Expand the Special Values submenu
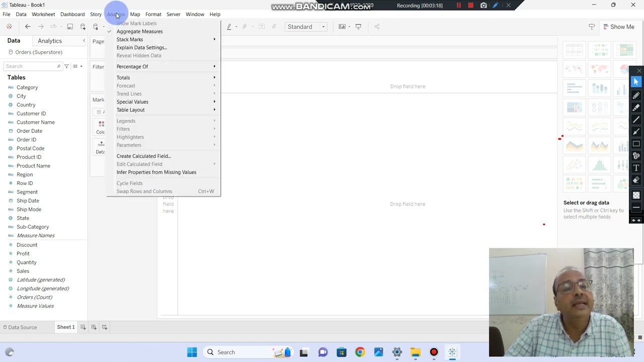Screen dimensions: 644x362 coord(164,102)
